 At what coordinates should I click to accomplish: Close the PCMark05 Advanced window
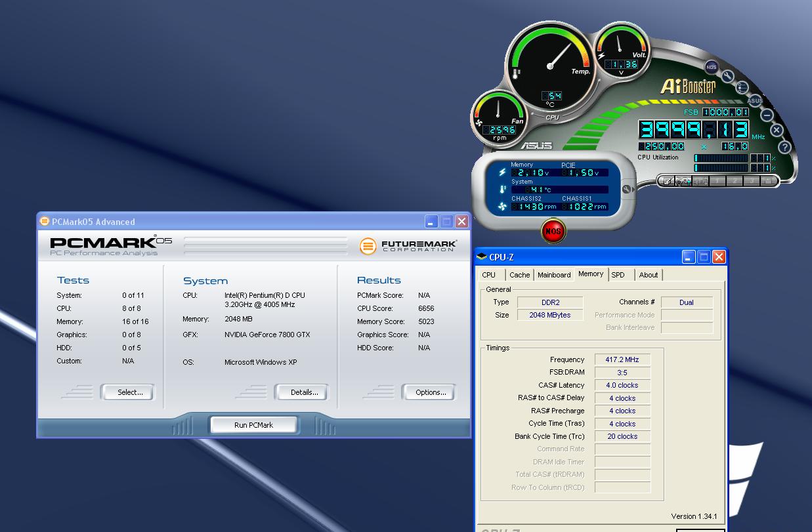[x=461, y=222]
